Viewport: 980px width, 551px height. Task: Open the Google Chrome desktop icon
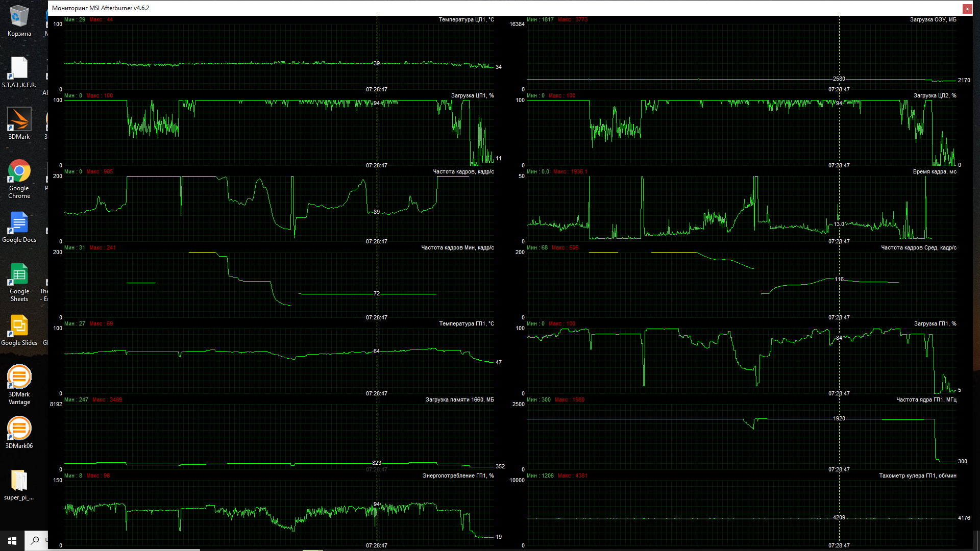[19, 171]
